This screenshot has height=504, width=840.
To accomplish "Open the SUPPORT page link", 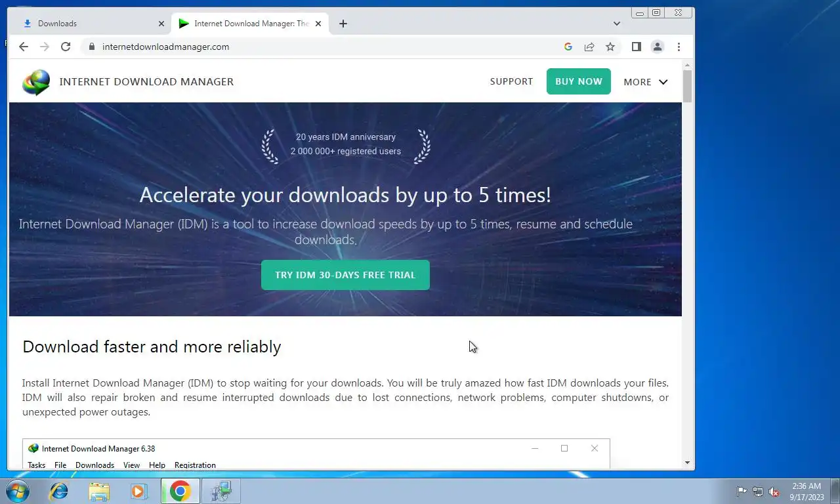I will 511,81.
